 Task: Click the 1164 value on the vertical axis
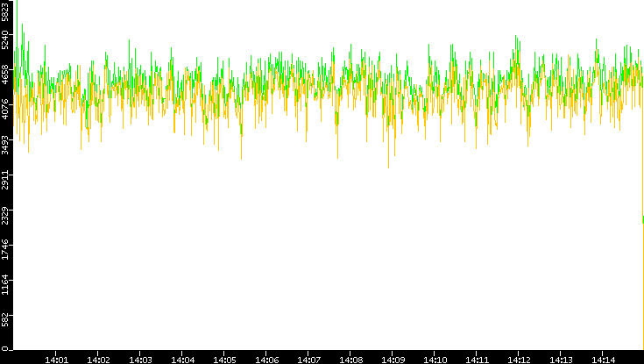tap(4, 284)
